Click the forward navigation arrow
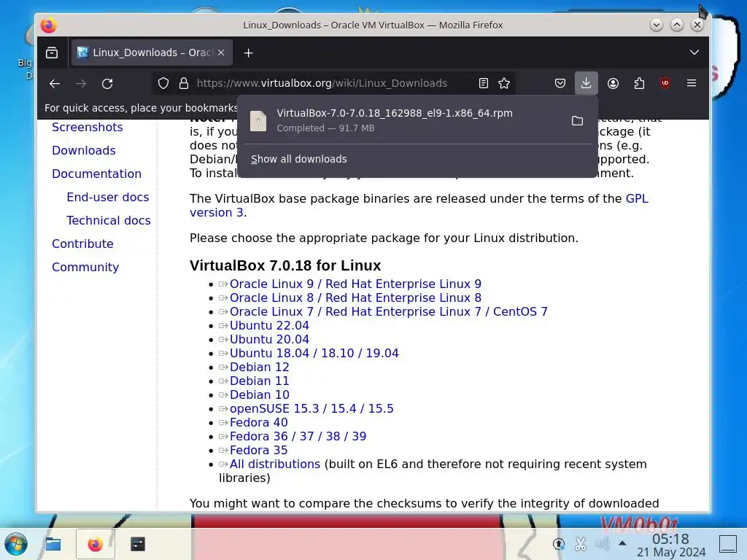Screen dimensions: 747x560 81,83
